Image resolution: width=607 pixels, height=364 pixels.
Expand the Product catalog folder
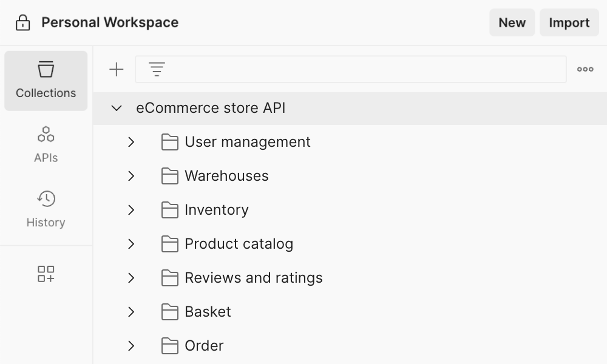click(131, 244)
